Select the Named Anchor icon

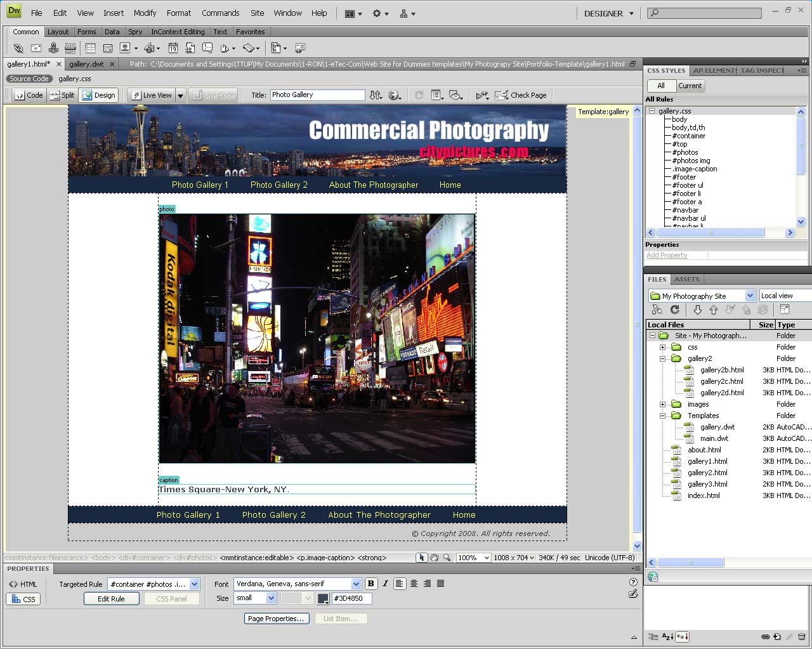tap(53, 48)
